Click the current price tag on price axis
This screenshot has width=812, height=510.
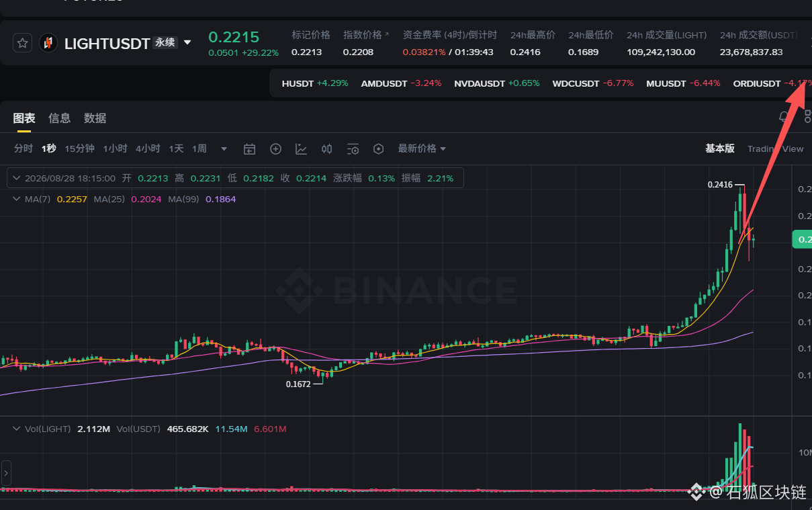point(802,239)
